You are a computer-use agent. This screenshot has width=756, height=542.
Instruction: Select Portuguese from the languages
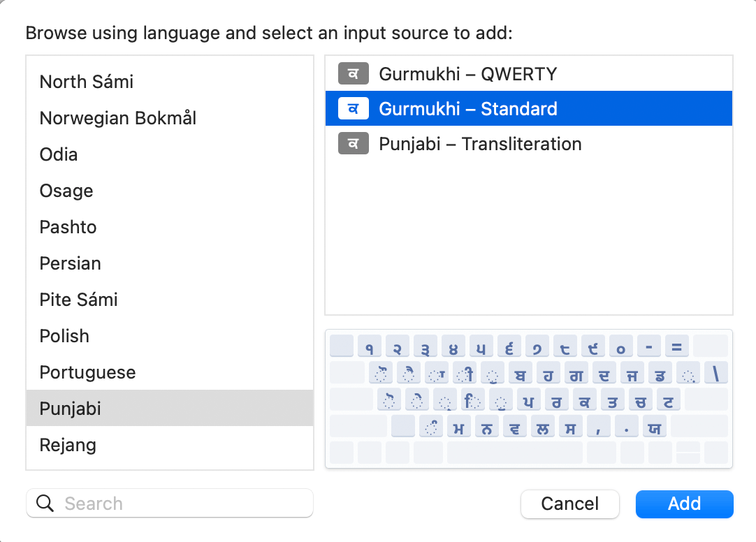pos(88,372)
